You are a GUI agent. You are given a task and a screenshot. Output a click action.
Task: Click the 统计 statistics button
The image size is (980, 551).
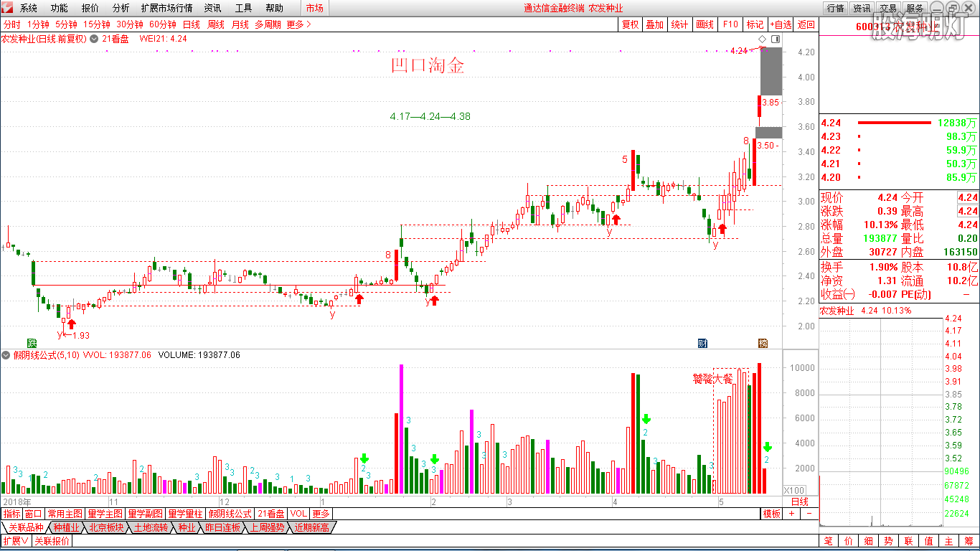pyautogui.click(x=679, y=24)
